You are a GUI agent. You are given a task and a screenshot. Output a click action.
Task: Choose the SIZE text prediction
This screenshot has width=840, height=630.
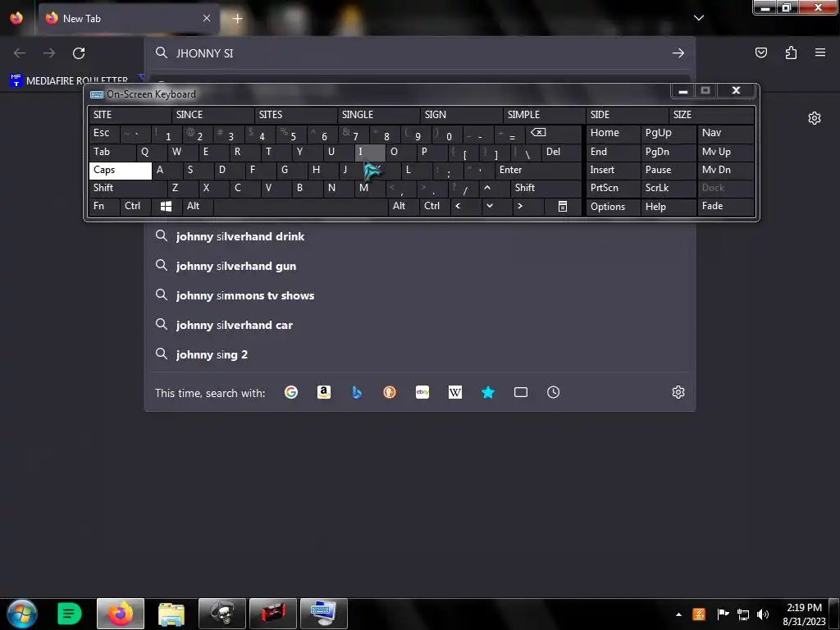711,115
